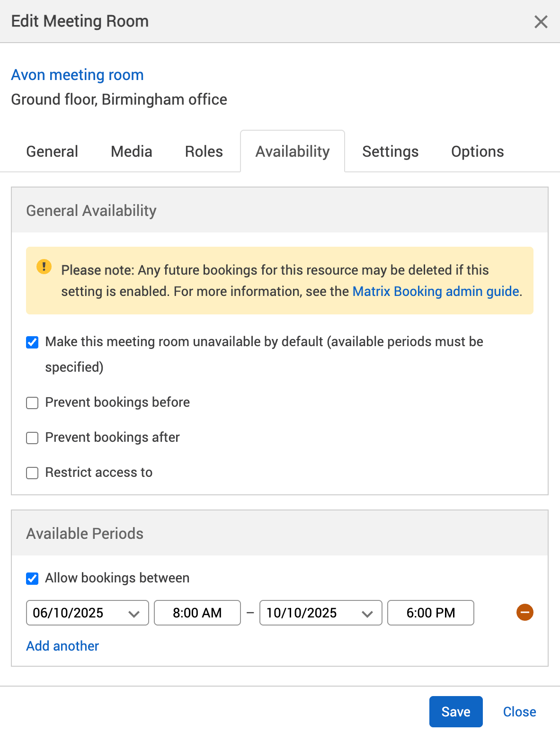
Task: Edit the 8:00 AM start time field
Action: coord(197,612)
